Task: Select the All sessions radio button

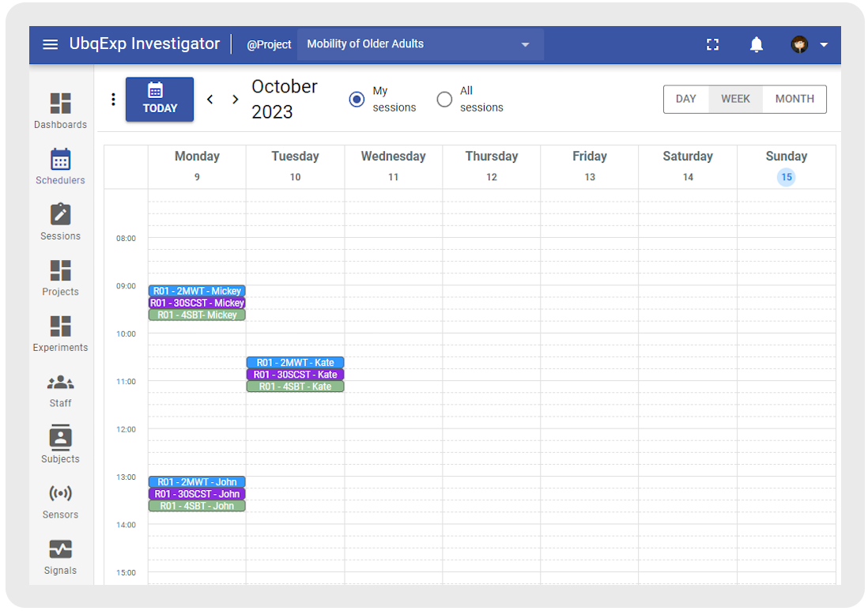Action: 444,99
